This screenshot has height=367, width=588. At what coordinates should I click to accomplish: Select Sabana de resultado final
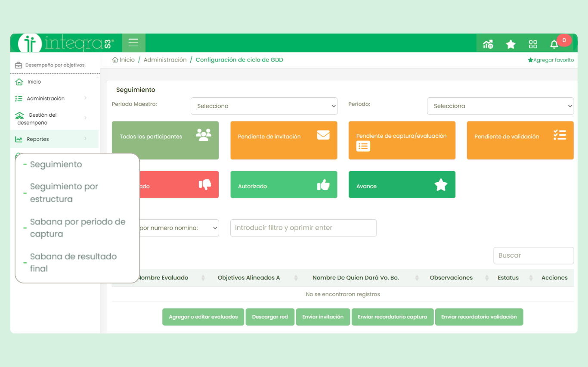[73, 262]
